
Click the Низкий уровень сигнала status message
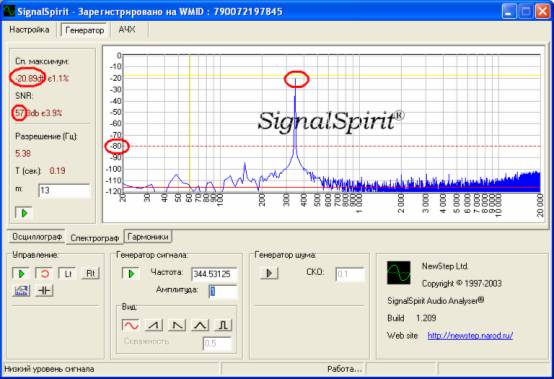click(49, 369)
